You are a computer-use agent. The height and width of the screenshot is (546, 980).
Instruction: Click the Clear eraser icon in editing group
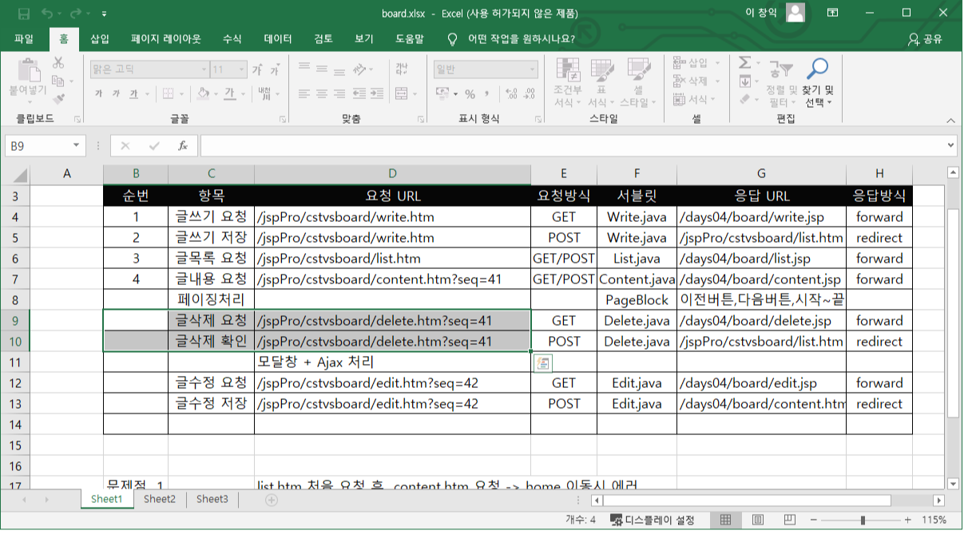click(x=744, y=100)
